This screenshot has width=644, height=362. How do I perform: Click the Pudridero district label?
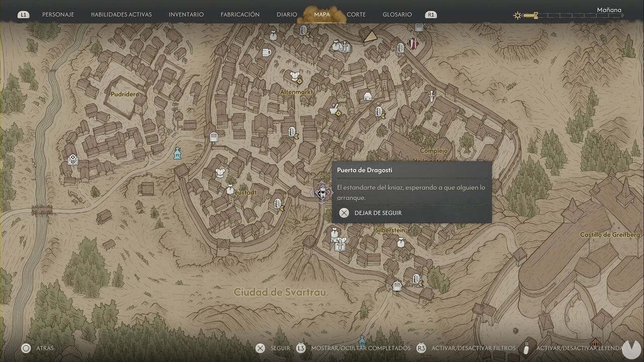pyautogui.click(x=125, y=94)
